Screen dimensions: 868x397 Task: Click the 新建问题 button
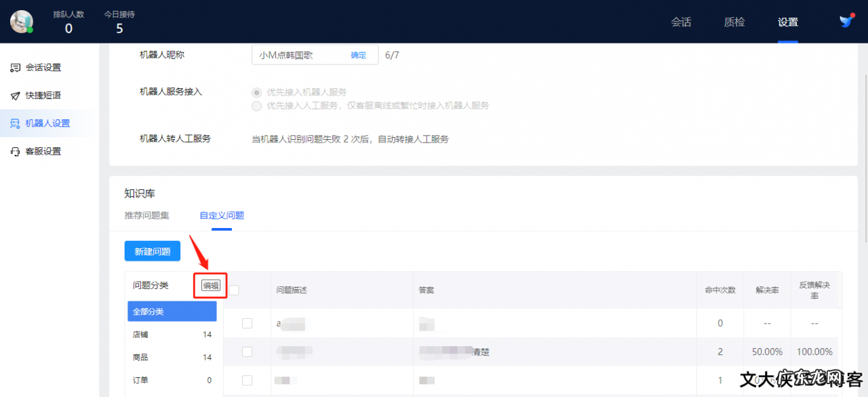(x=152, y=251)
